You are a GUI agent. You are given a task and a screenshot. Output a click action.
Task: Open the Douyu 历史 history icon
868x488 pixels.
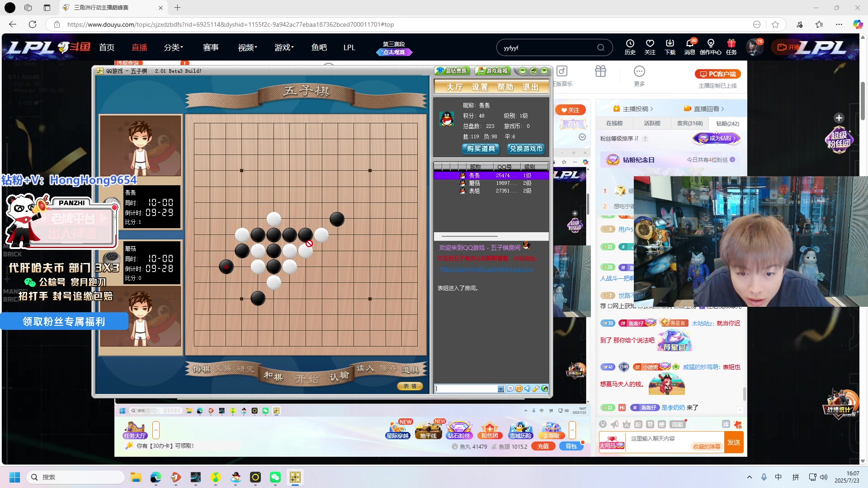[x=630, y=43]
